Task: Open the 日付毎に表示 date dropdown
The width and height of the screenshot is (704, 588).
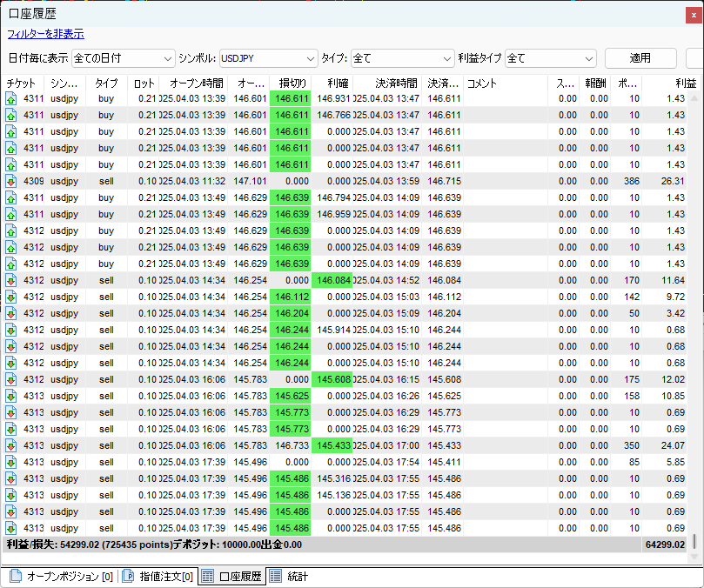Action: tap(123, 58)
